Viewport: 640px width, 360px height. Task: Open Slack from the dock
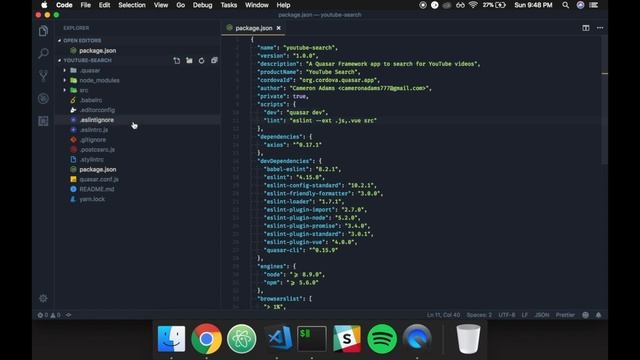347,338
